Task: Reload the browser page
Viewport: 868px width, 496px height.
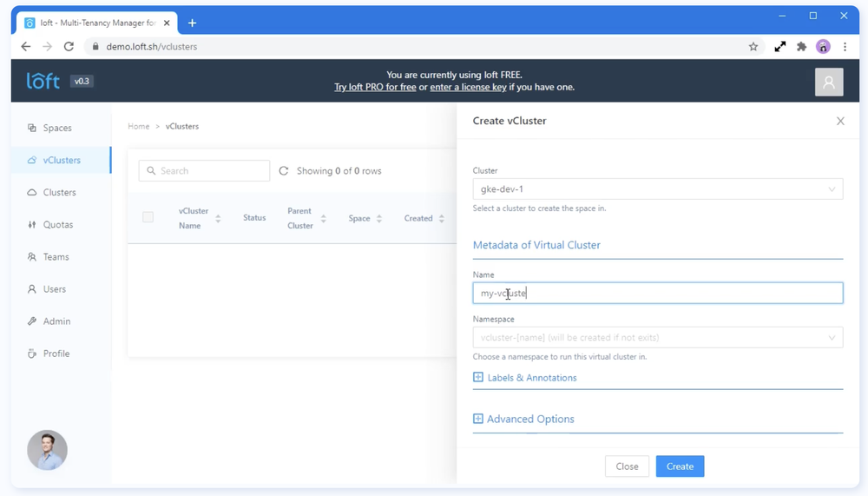Action: click(x=69, y=47)
